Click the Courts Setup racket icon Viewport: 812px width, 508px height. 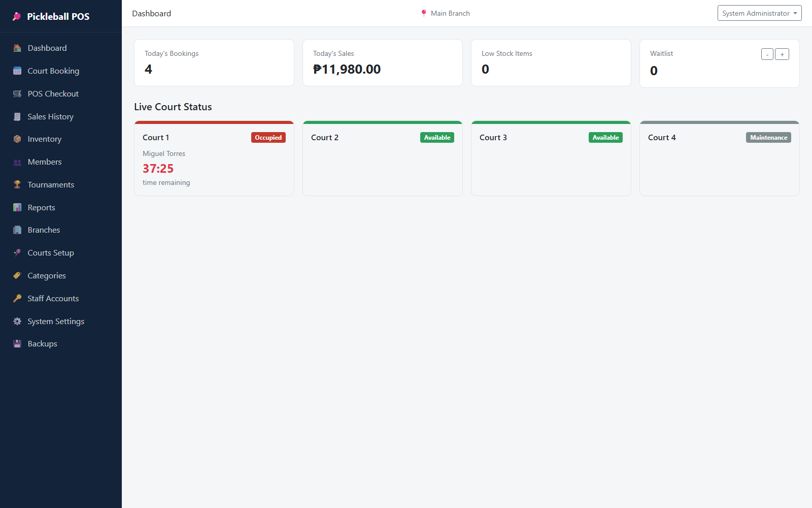17,252
